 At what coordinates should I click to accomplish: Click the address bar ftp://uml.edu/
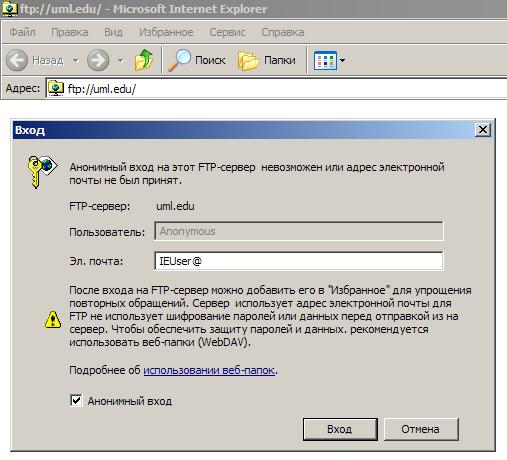click(x=277, y=89)
